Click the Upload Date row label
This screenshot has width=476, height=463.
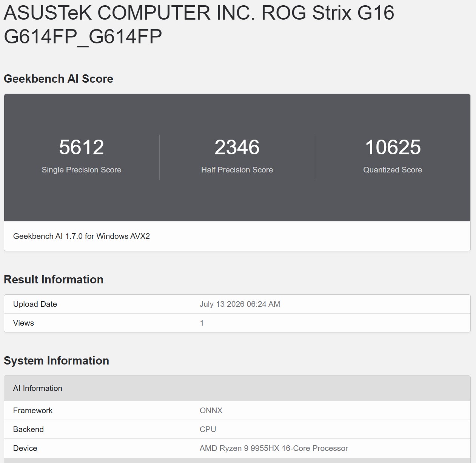[x=35, y=304]
